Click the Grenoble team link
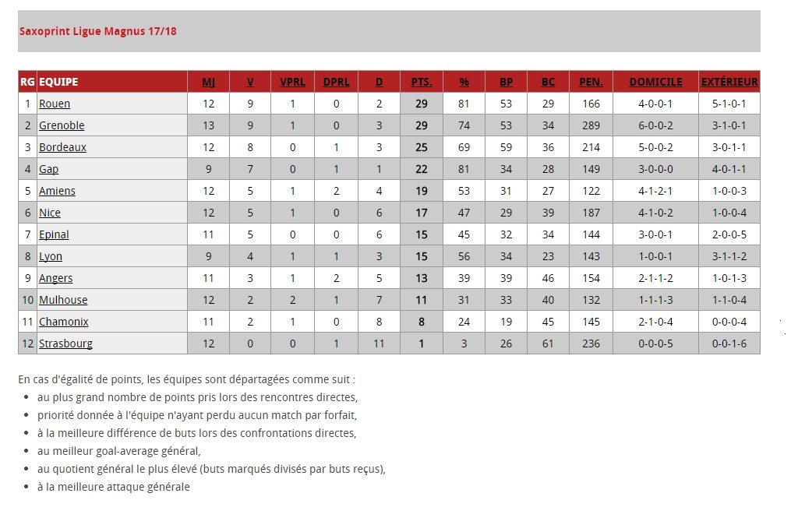Viewport: 798px width, 532px height. coord(62,125)
